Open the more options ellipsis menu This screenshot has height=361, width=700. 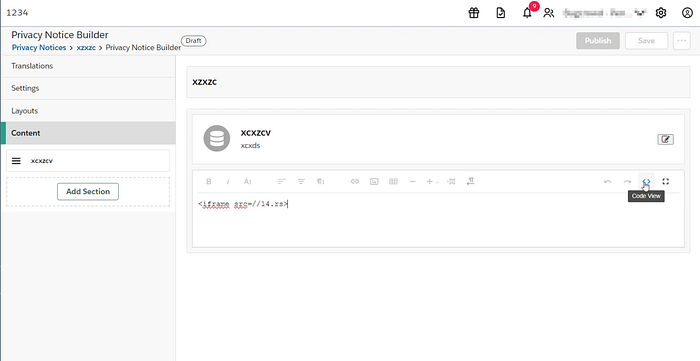click(x=682, y=41)
